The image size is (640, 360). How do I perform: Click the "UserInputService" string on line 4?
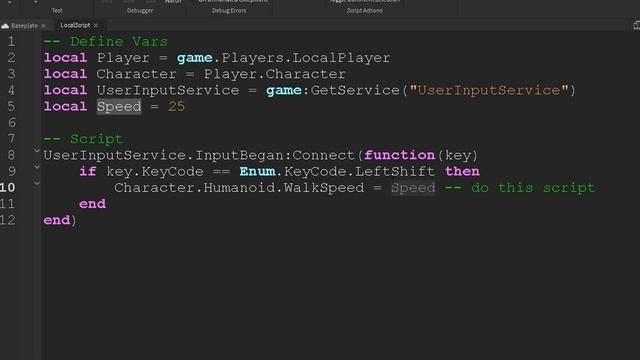coord(489,90)
